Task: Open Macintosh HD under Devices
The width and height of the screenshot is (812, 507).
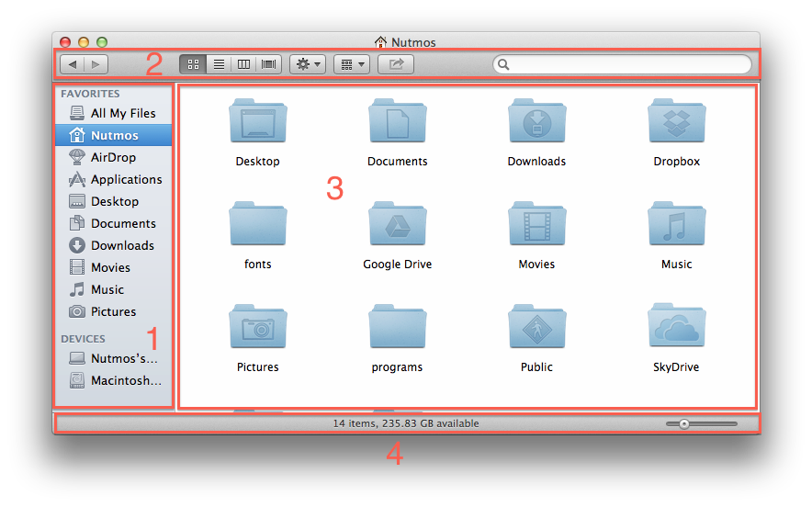Action: (x=125, y=380)
